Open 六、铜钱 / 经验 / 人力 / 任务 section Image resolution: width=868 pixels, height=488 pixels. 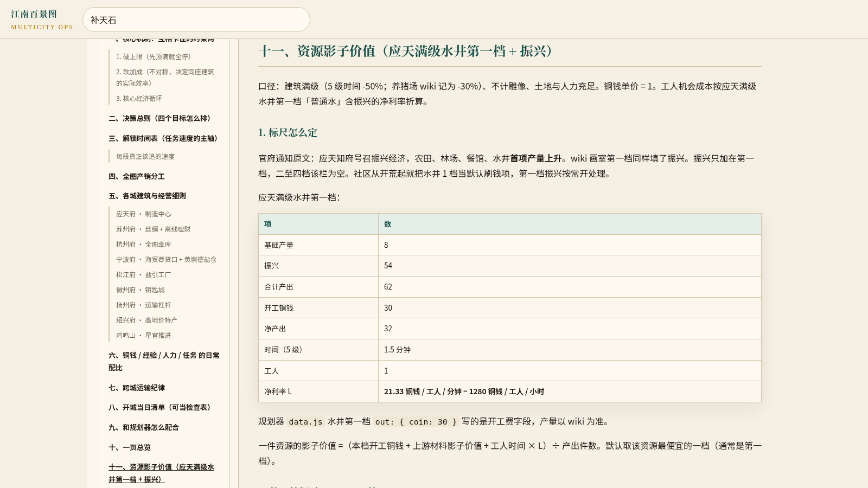[164, 361]
